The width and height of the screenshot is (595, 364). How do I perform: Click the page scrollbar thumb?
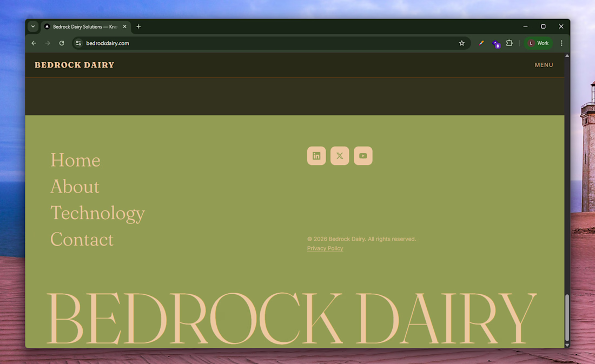tap(567, 317)
